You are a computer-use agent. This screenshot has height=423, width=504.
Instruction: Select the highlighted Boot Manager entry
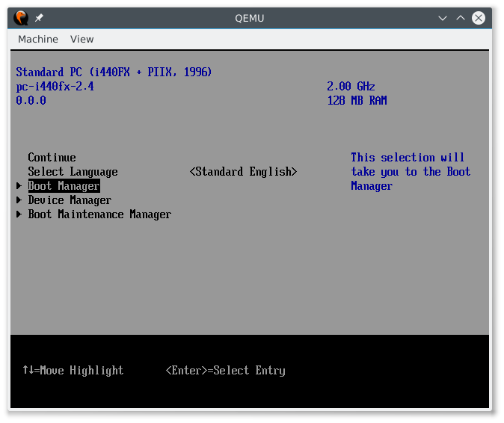[64, 186]
